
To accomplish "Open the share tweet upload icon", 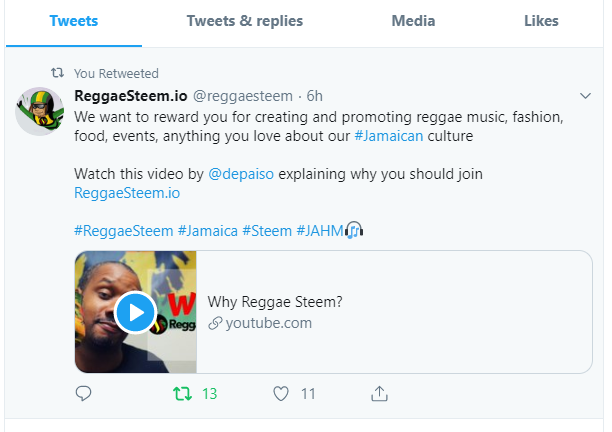I will pos(379,393).
